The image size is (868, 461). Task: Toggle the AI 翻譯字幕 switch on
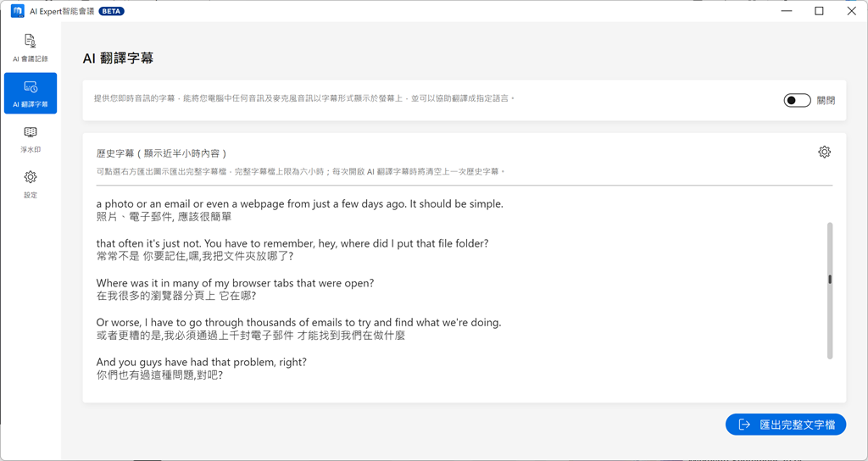click(x=797, y=100)
